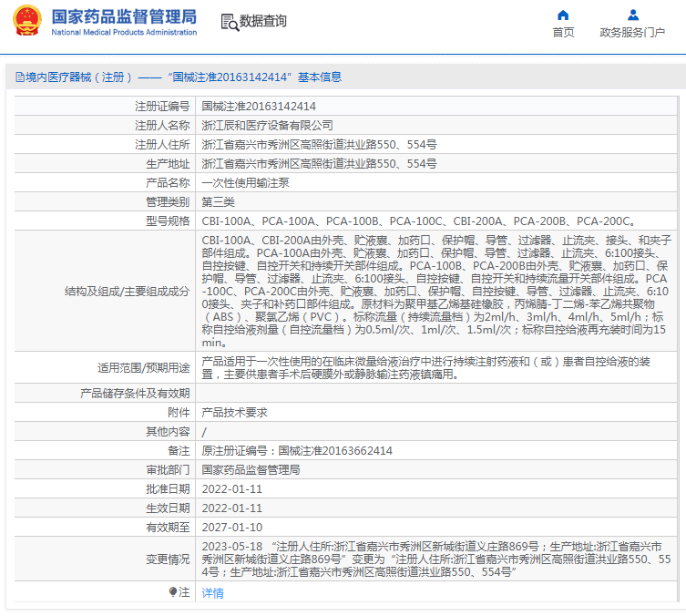The width and height of the screenshot is (686, 616).
Task: Click the registrant name 浙江辰和医疗设备有限公司
Action: tap(267, 126)
